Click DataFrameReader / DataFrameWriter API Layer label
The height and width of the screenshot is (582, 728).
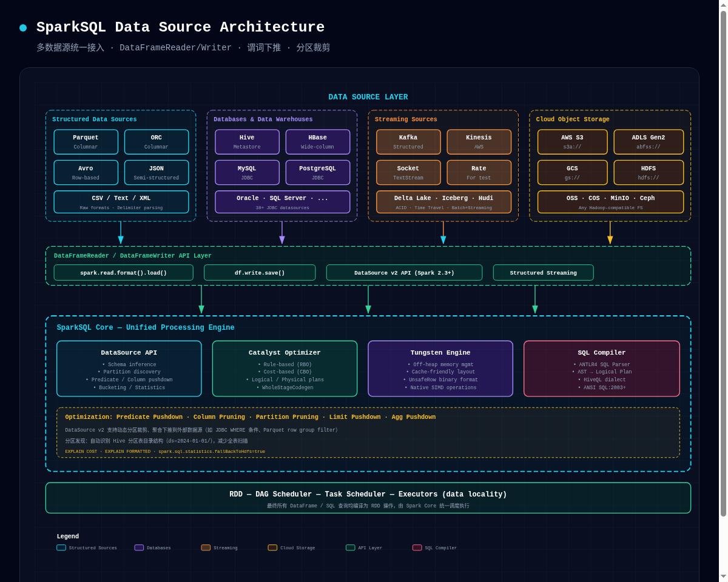(133, 256)
